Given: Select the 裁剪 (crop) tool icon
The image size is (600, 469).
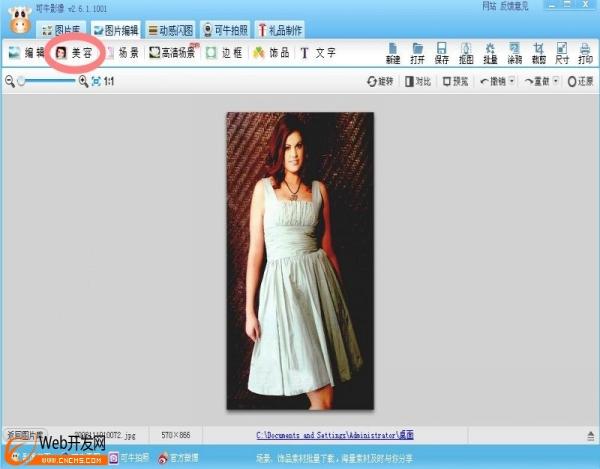Looking at the screenshot, I should [x=538, y=52].
